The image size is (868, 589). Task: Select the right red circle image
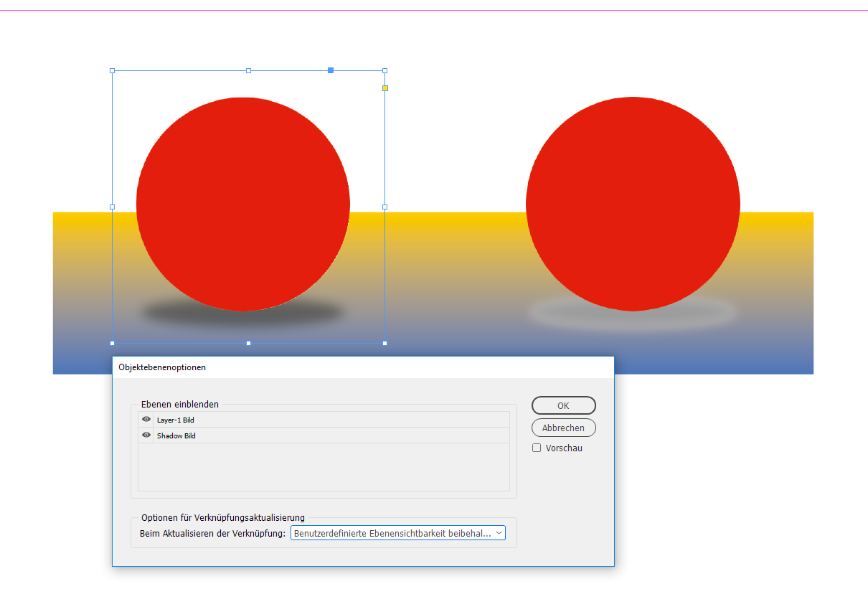632,203
